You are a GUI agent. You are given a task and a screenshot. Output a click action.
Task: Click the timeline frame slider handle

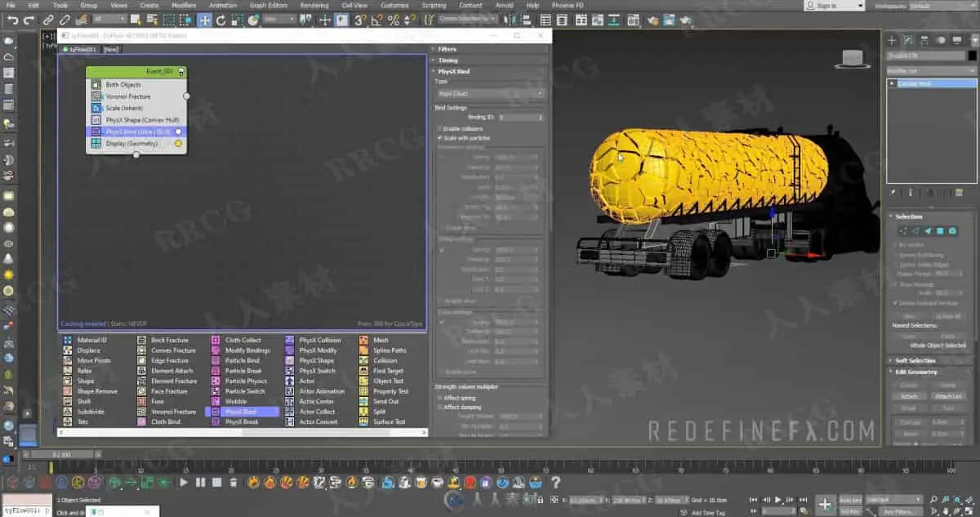[61, 453]
